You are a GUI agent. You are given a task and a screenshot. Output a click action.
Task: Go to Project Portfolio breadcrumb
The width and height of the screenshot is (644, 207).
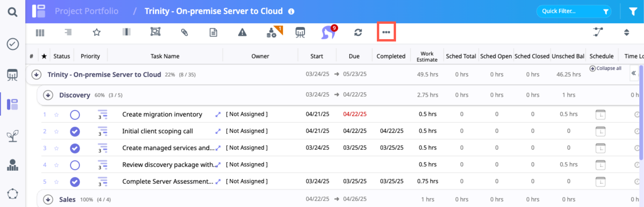[x=86, y=11]
